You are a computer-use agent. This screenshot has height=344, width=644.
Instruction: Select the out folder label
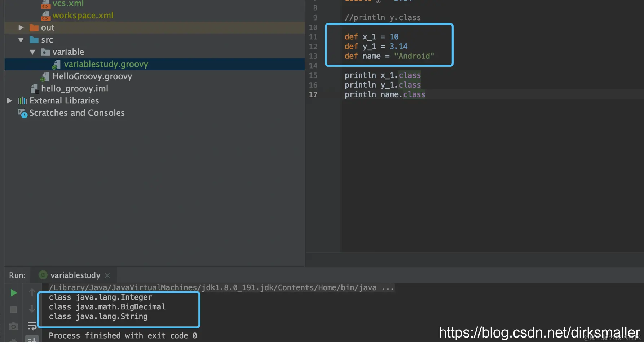pyautogui.click(x=48, y=28)
